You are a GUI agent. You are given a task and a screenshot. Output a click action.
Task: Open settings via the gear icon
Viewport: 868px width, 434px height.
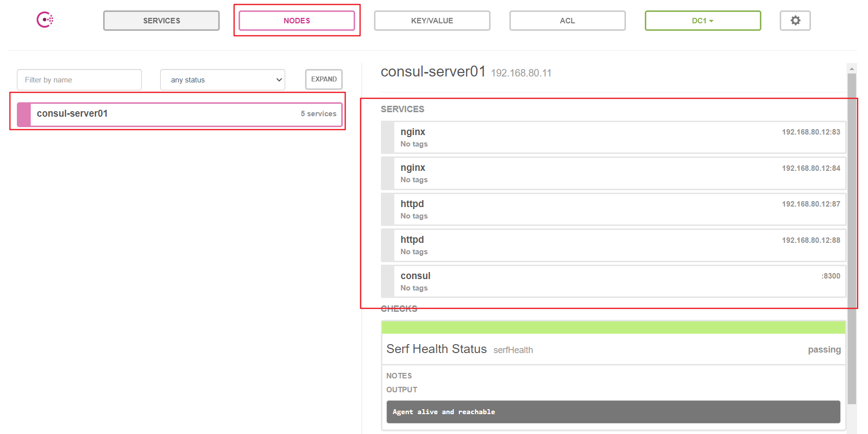(795, 20)
